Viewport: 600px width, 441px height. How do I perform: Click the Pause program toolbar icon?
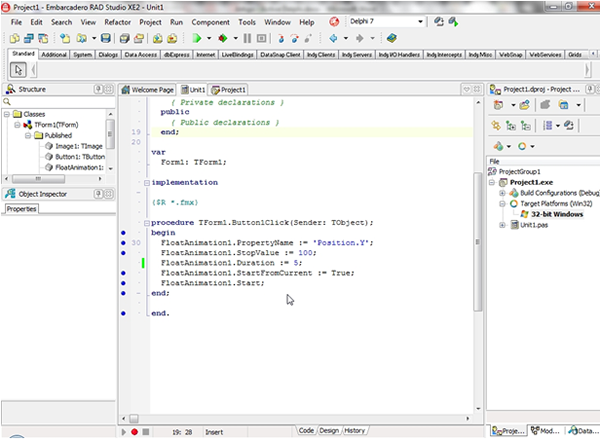pyautogui.click(x=247, y=38)
